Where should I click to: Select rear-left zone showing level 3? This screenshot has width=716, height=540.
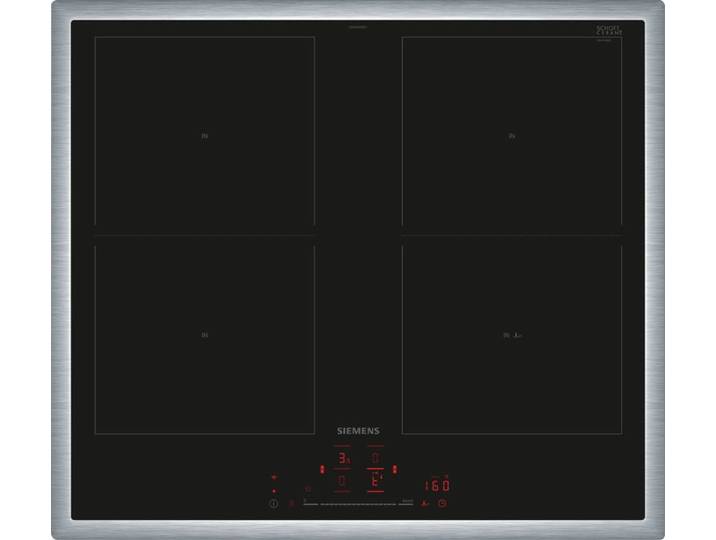tap(342, 458)
